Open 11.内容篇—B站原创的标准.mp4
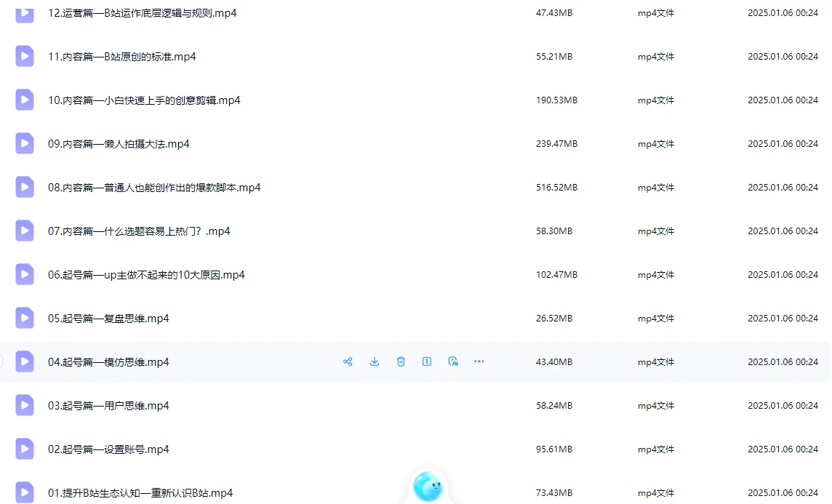 (121, 56)
